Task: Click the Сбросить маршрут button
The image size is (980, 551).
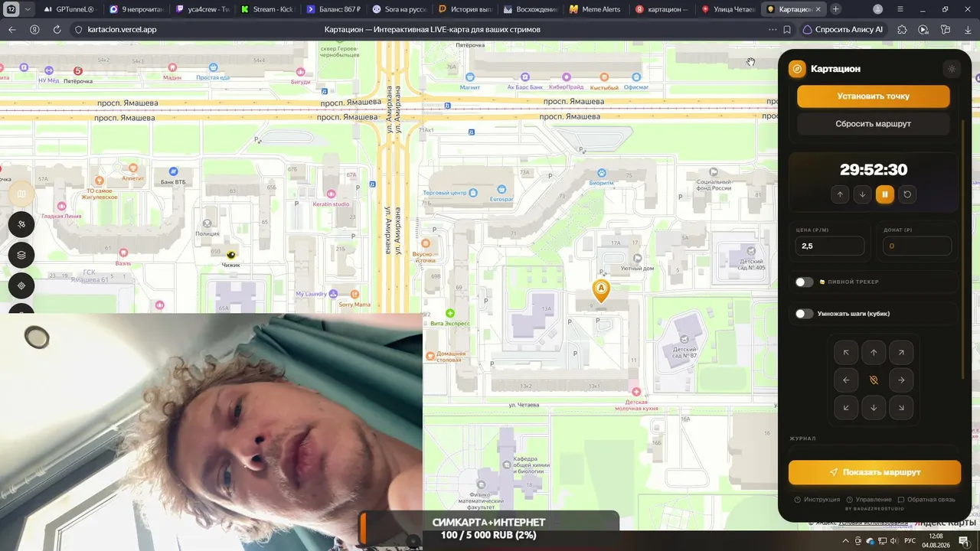Action: click(x=874, y=124)
